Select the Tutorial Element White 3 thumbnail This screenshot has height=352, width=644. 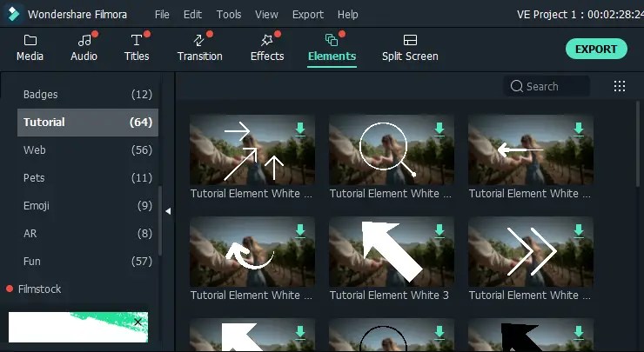(392, 251)
